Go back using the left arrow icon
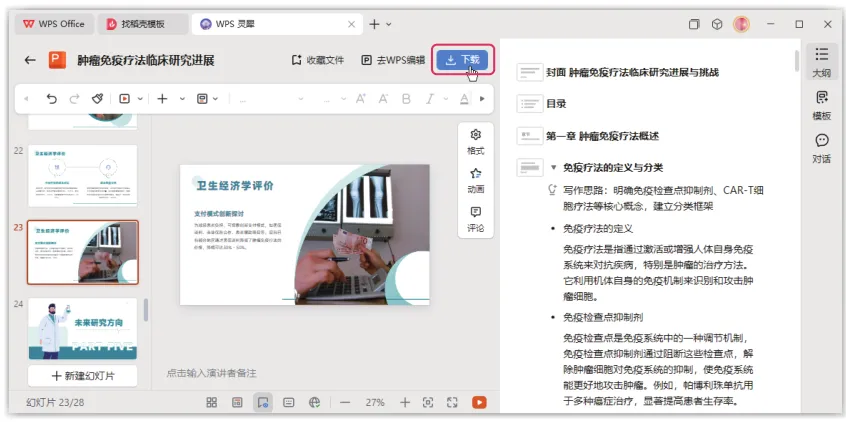 (30, 60)
